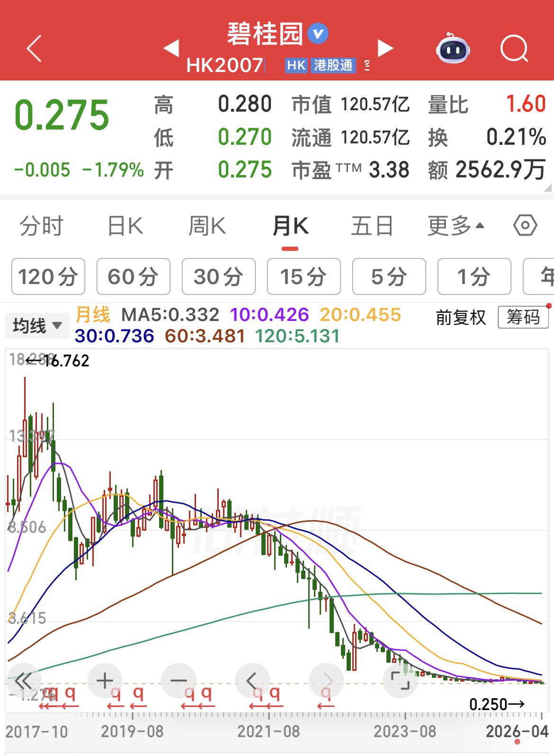Switch to previous stock with left triangle
This screenshot has height=756, width=554.
pyautogui.click(x=171, y=48)
